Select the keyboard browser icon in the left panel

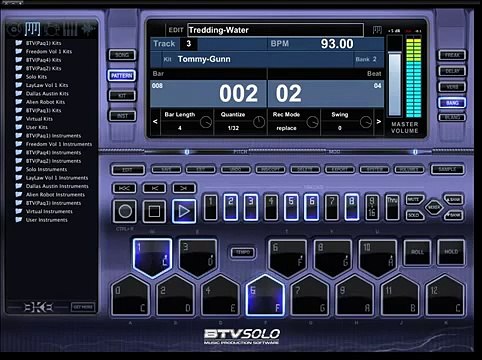[x=33, y=29]
